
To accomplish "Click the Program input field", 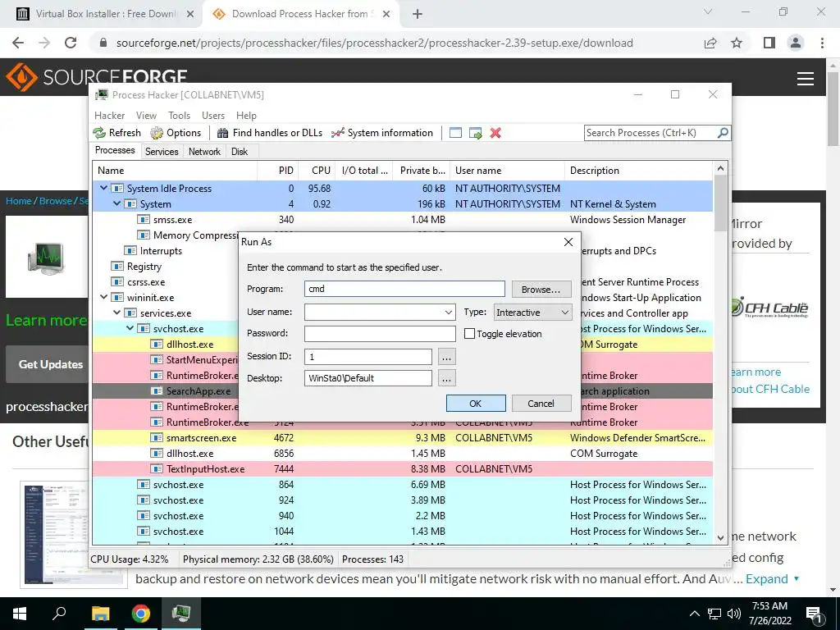I will 404,289.
